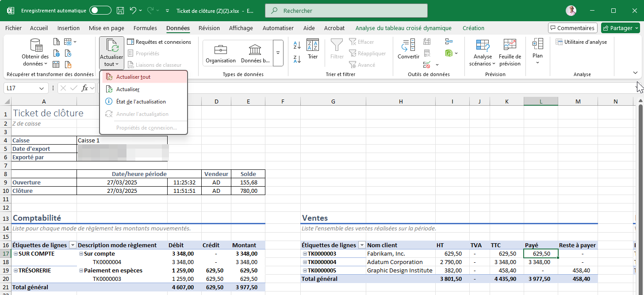Select the Caisse 1 cell
This screenshot has width=644, height=295.
[x=122, y=140]
